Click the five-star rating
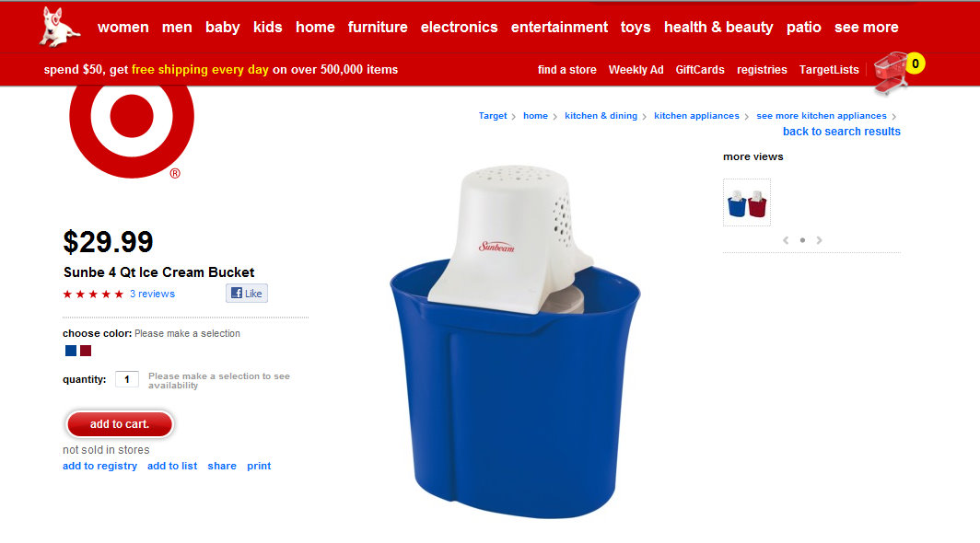 tap(93, 295)
